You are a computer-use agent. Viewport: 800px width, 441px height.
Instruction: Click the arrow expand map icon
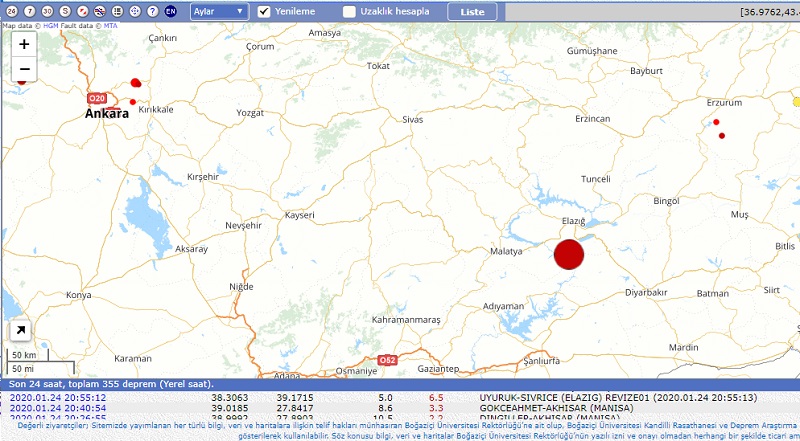[20, 331]
